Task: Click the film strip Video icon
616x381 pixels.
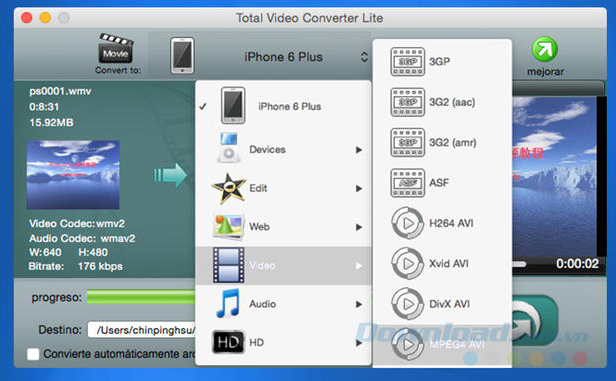Action: click(x=229, y=265)
